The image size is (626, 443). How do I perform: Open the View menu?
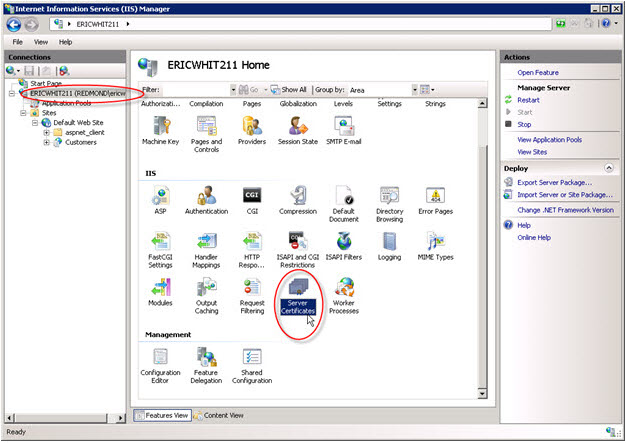(x=41, y=42)
